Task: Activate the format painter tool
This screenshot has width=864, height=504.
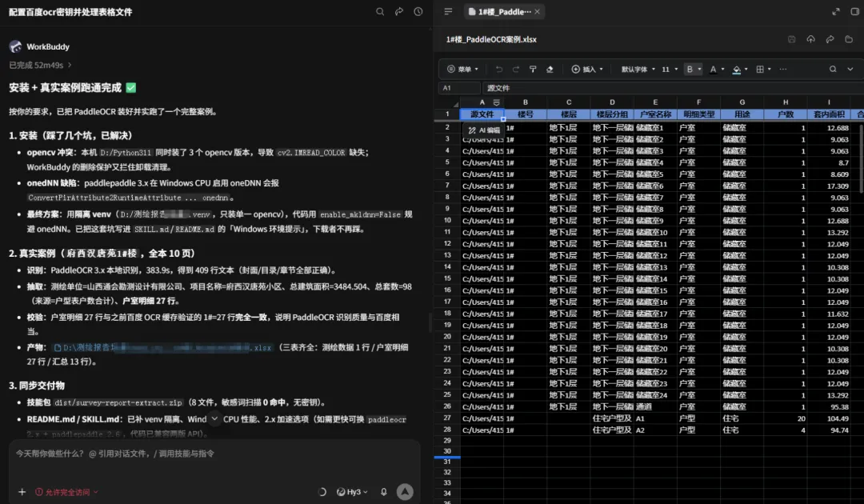Action: [x=533, y=69]
